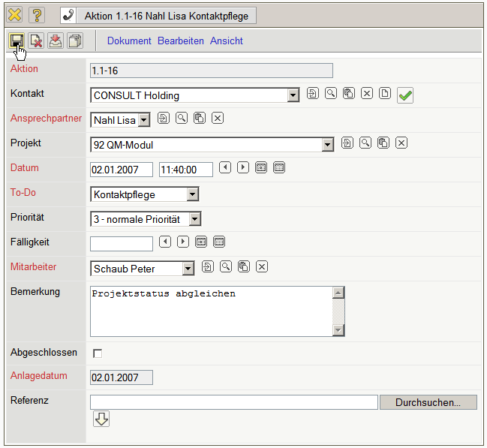Click the search magnifier icon next to Kontakt
The height and width of the screenshot is (448, 487).
click(330, 94)
